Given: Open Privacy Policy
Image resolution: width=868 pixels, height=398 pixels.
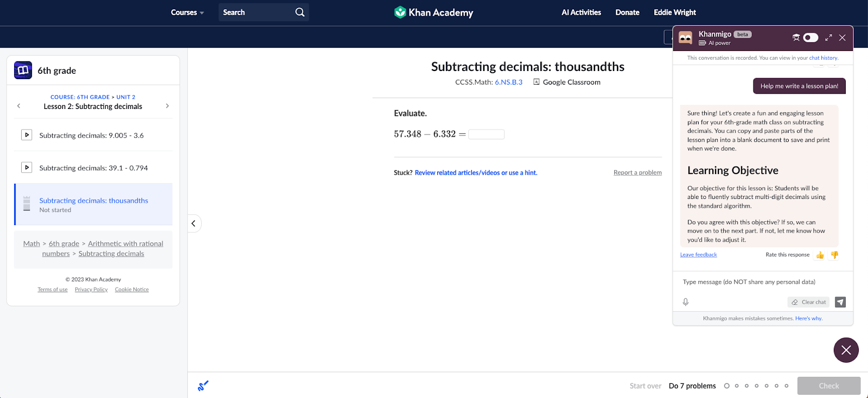Looking at the screenshot, I should (x=91, y=290).
